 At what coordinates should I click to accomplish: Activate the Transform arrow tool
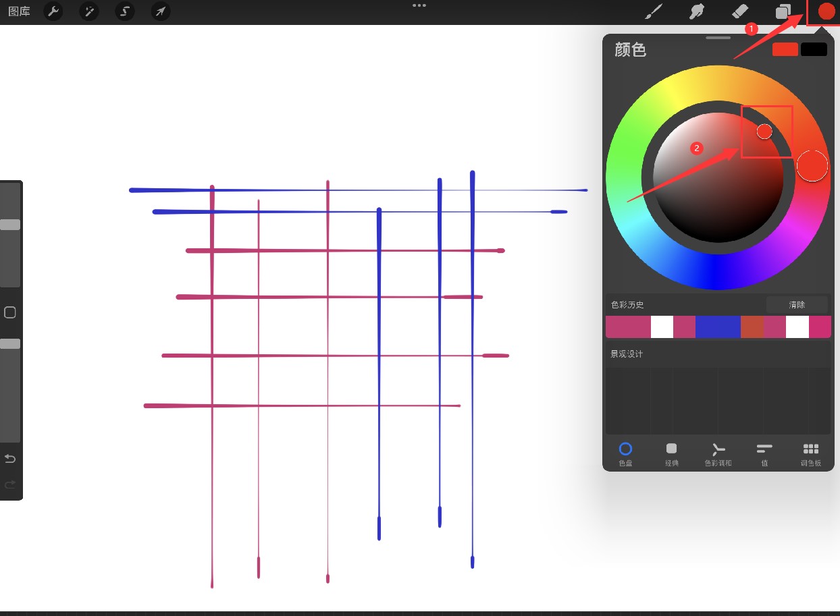[160, 11]
